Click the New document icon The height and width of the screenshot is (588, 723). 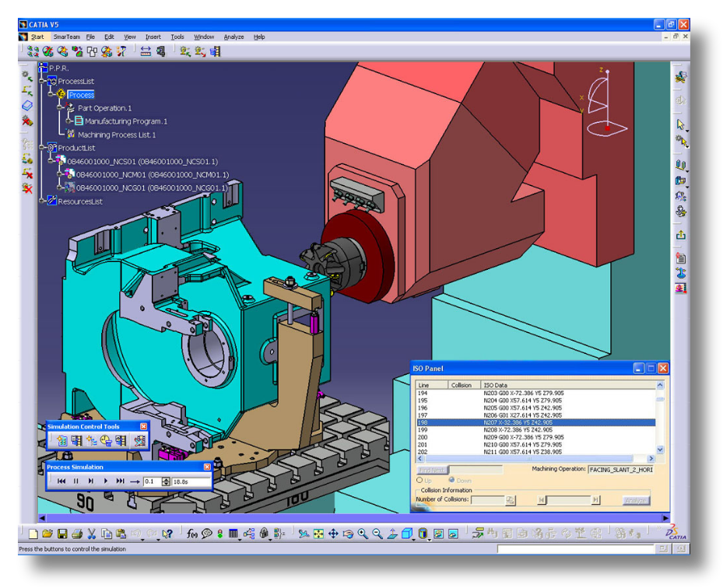[33, 534]
